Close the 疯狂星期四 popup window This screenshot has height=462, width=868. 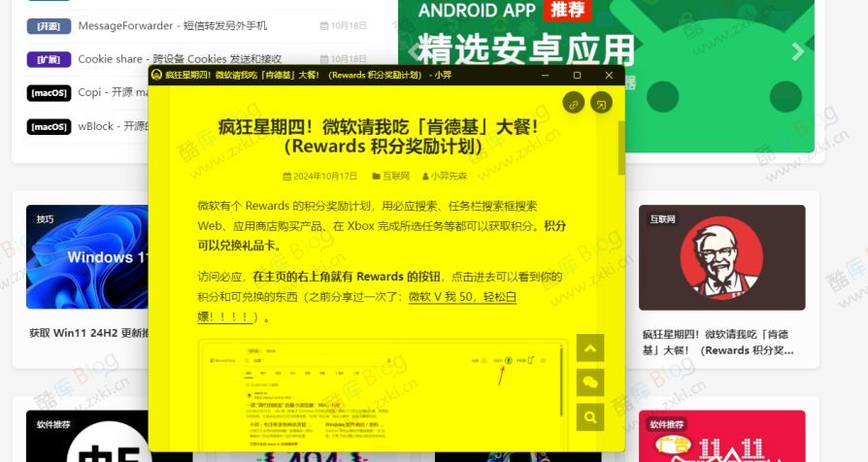pos(609,75)
